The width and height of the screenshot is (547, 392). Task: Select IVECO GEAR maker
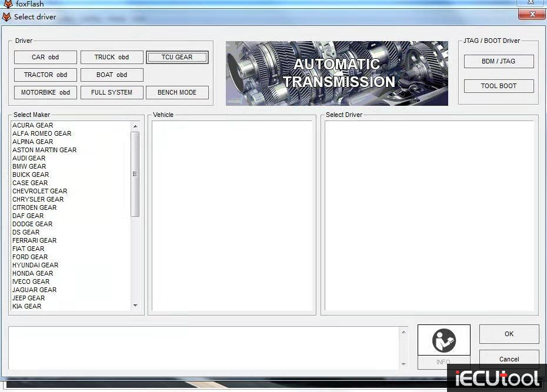tap(31, 282)
